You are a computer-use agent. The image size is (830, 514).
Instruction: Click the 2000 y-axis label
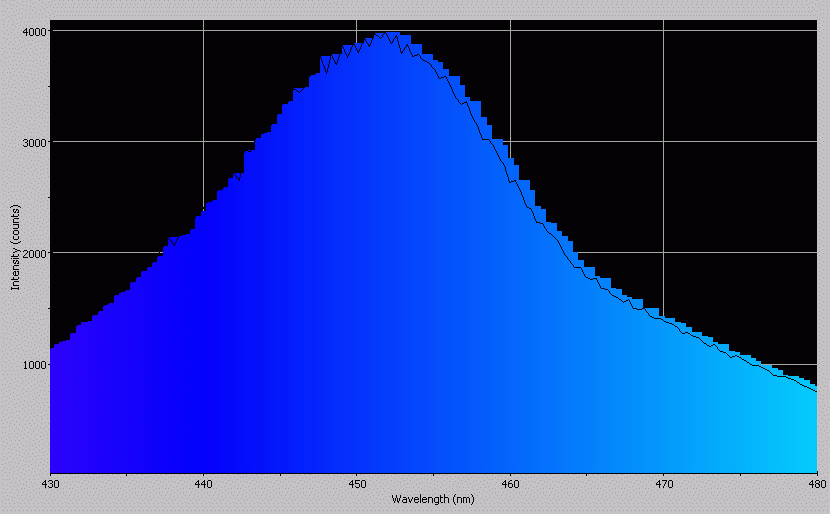(34, 253)
